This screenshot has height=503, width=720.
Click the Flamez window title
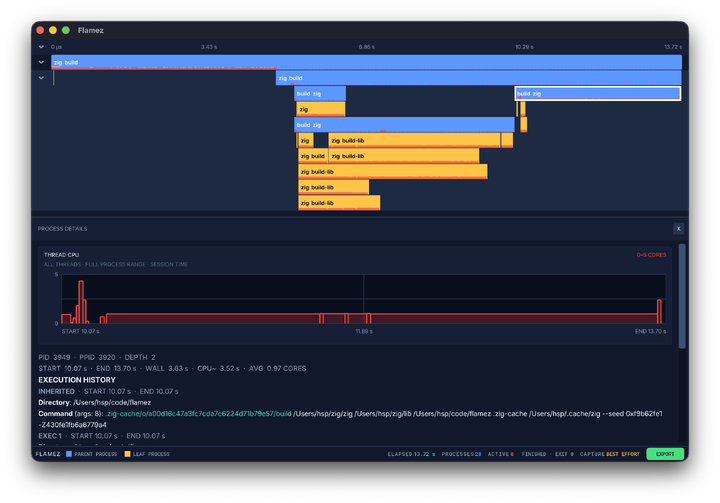(x=90, y=30)
